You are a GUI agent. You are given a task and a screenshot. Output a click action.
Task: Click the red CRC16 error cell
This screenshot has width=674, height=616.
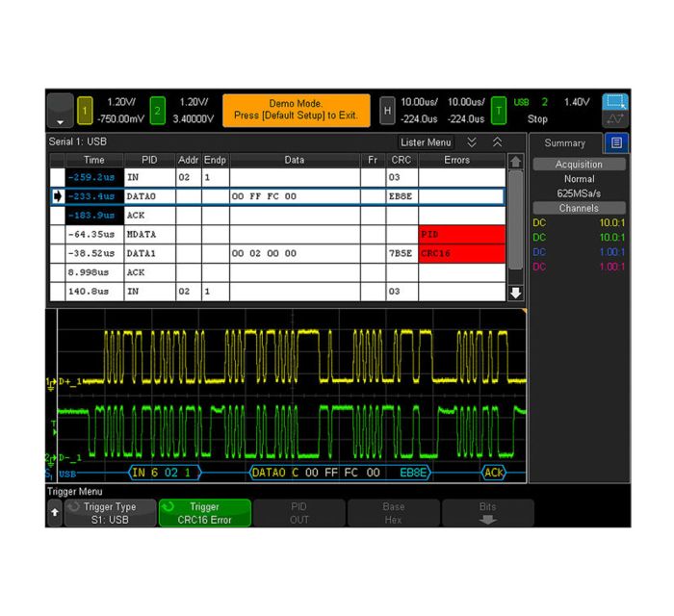[461, 253]
